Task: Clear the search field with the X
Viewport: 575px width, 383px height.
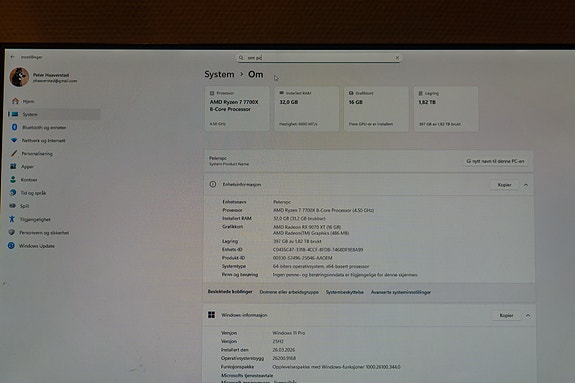Action: (397, 58)
